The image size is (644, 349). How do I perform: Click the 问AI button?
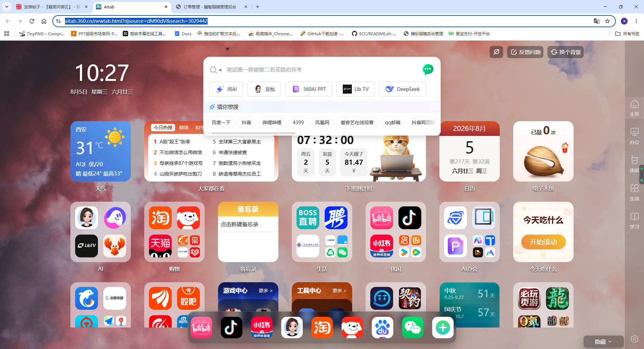(227, 89)
